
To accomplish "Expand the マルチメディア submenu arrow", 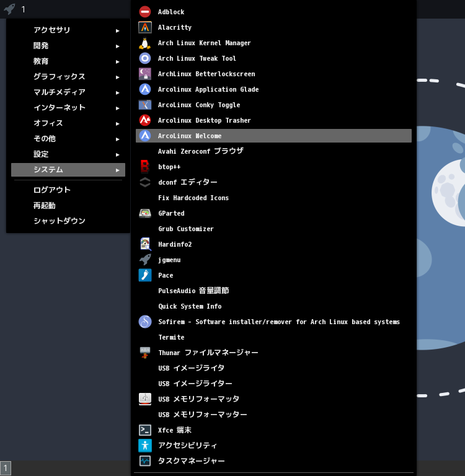I will click(118, 92).
